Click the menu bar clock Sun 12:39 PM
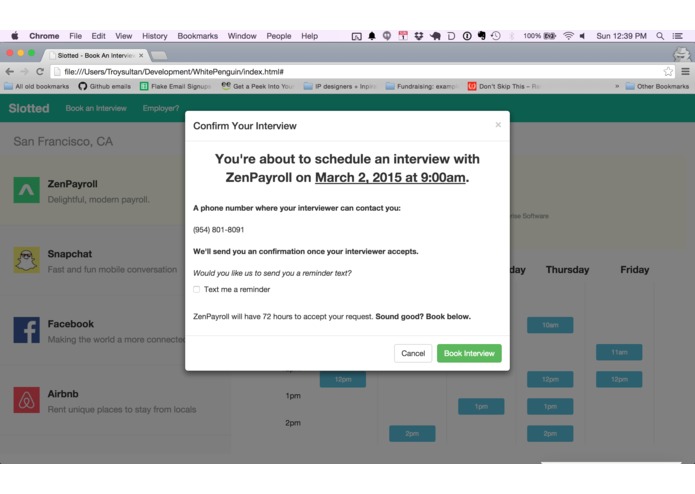Viewport: 695px width, 494px height. point(621,36)
